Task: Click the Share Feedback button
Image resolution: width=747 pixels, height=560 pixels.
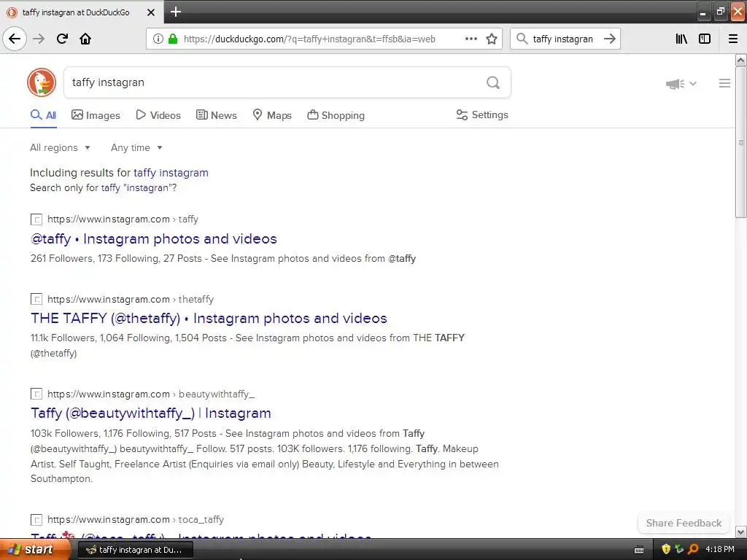Action: [684, 523]
